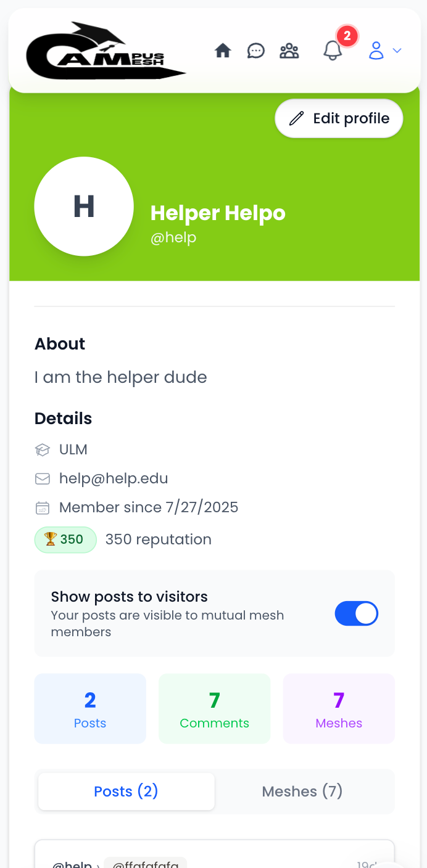
Task: Open the groups people icon
Action: click(289, 51)
